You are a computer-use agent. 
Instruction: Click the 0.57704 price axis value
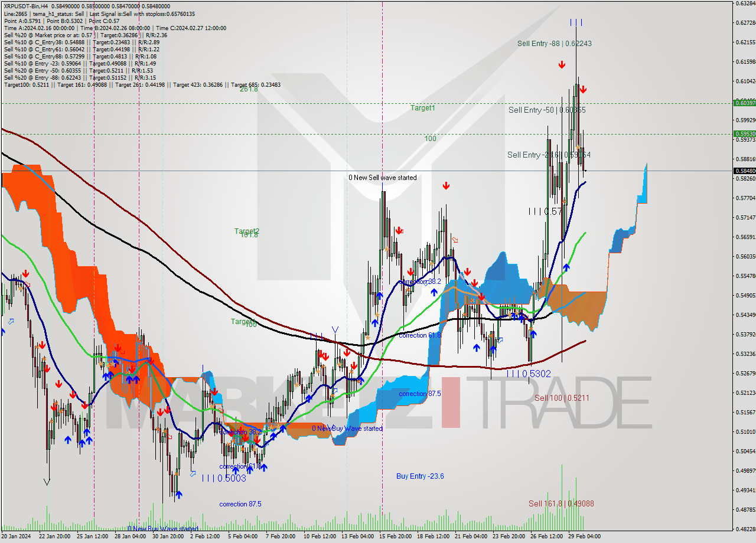point(745,198)
